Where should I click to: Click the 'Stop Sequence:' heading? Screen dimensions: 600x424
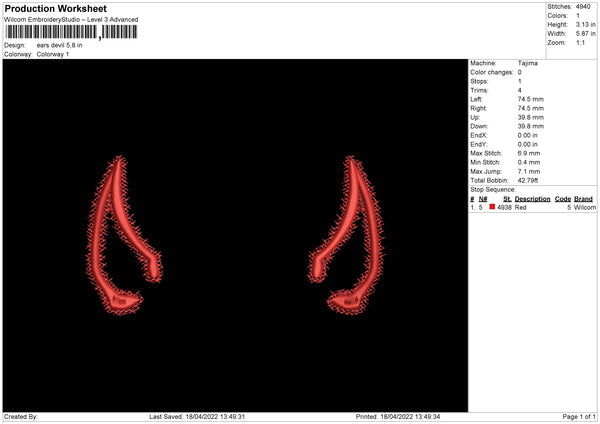[493, 189]
